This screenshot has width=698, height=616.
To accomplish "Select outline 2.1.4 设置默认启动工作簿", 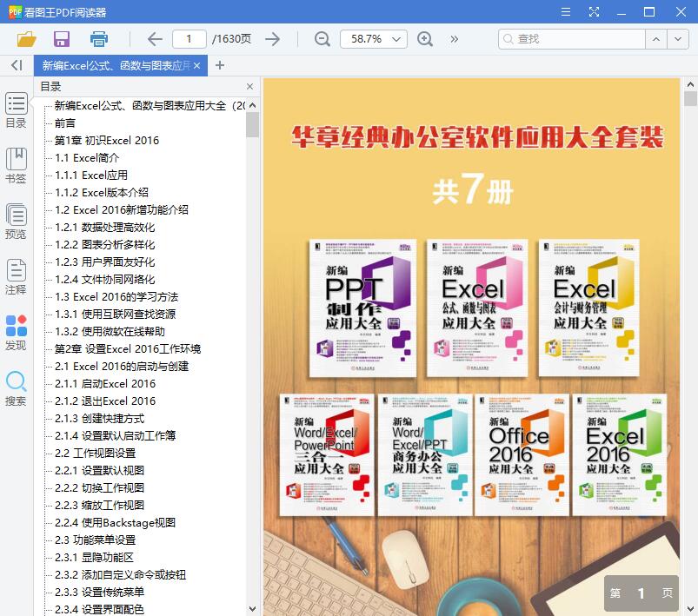I will 115,435.
